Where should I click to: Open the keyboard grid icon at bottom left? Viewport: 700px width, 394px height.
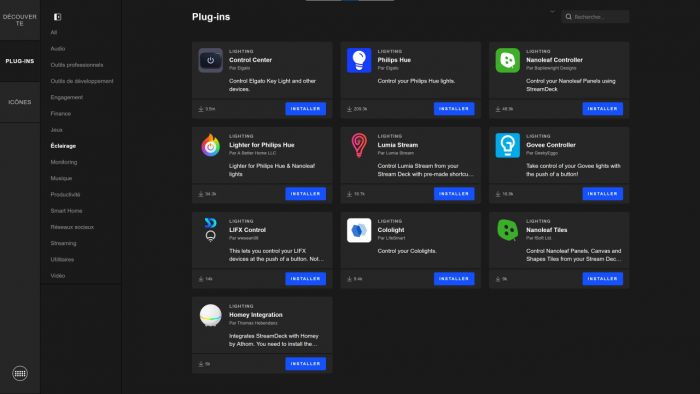coord(20,373)
